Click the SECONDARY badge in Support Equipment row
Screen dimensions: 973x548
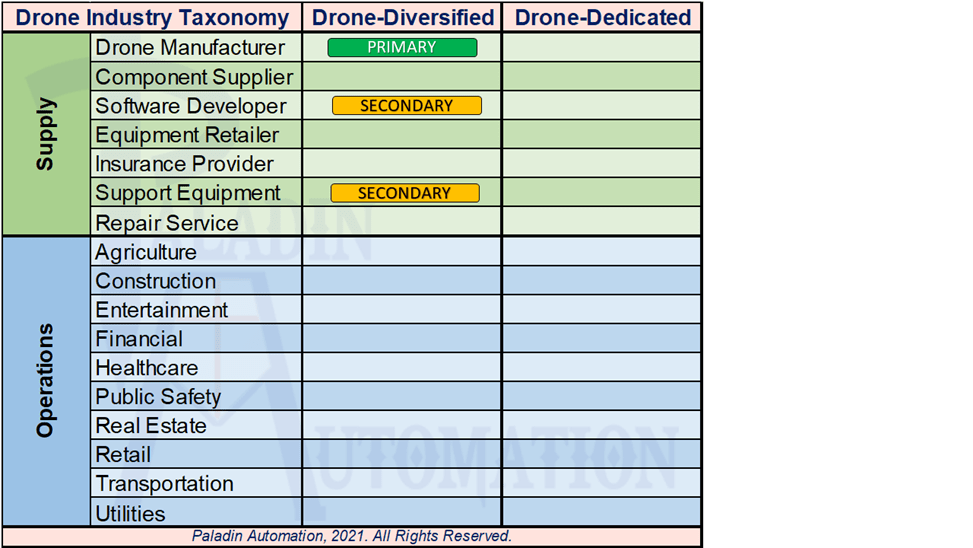click(404, 193)
